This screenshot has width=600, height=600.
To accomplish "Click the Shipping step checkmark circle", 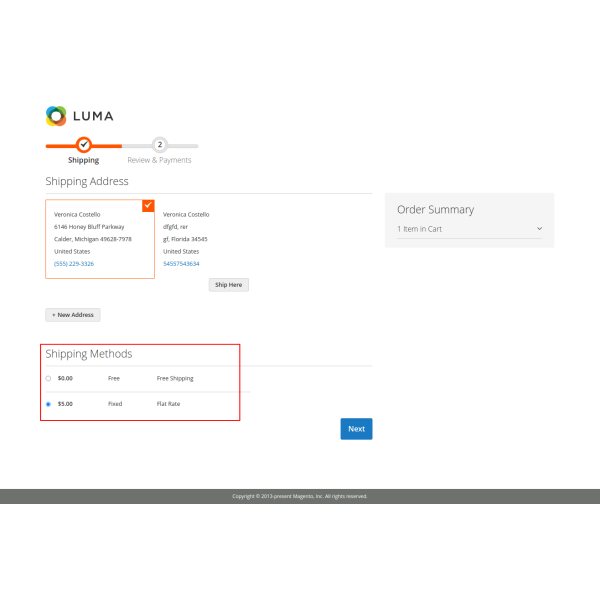I will click(84, 145).
